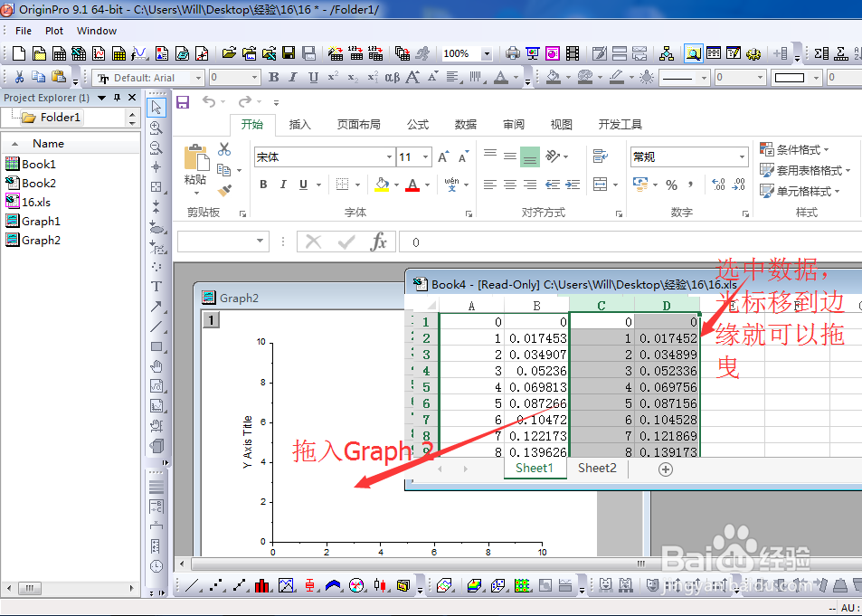Toggle Bold in the Excel ribbon font group
This screenshot has width=862, height=616.
[x=263, y=185]
